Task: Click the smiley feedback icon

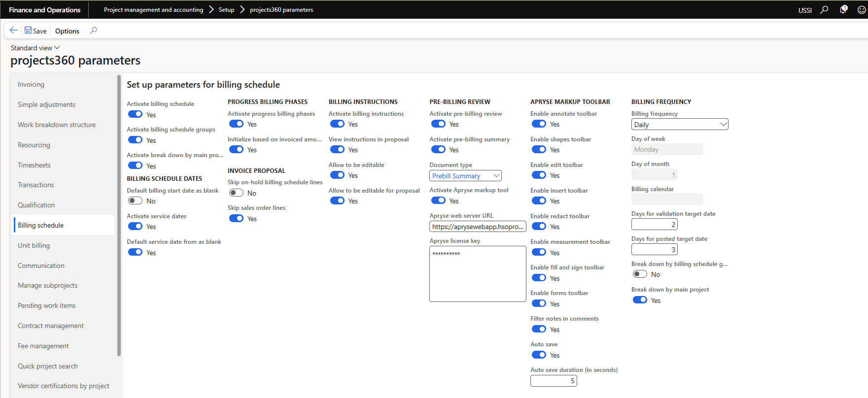Action: [x=861, y=10]
